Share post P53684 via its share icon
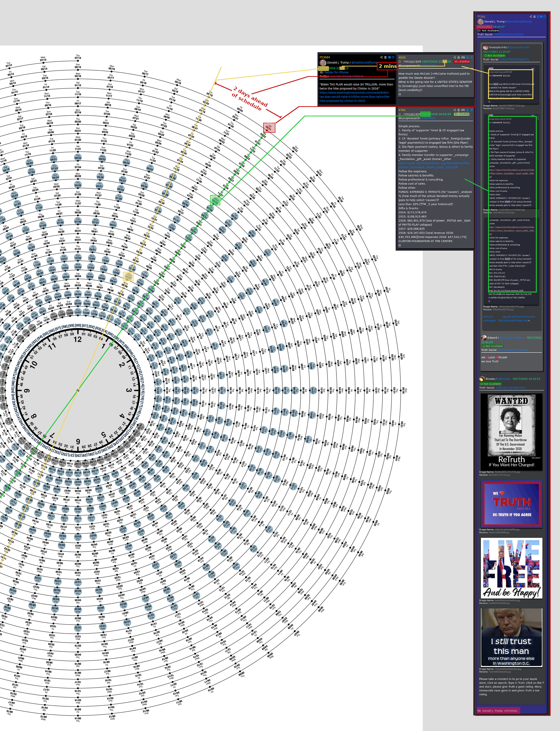Image resolution: width=560 pixels, height=731 pixels. (381, 57)
